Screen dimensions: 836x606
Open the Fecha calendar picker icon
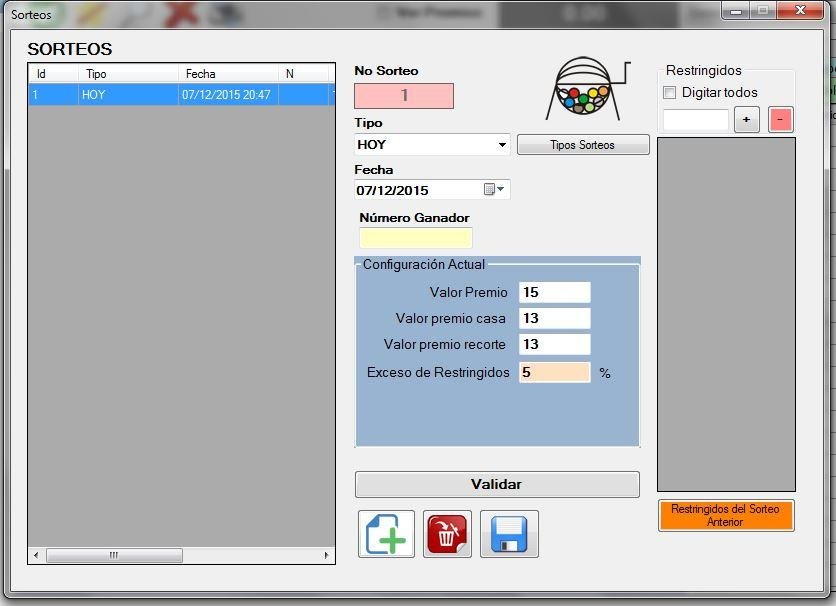point(494,190)
